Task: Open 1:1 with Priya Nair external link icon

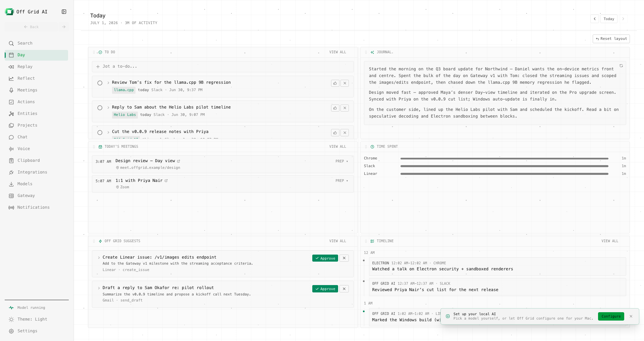Action: click(x=166, y=181)
